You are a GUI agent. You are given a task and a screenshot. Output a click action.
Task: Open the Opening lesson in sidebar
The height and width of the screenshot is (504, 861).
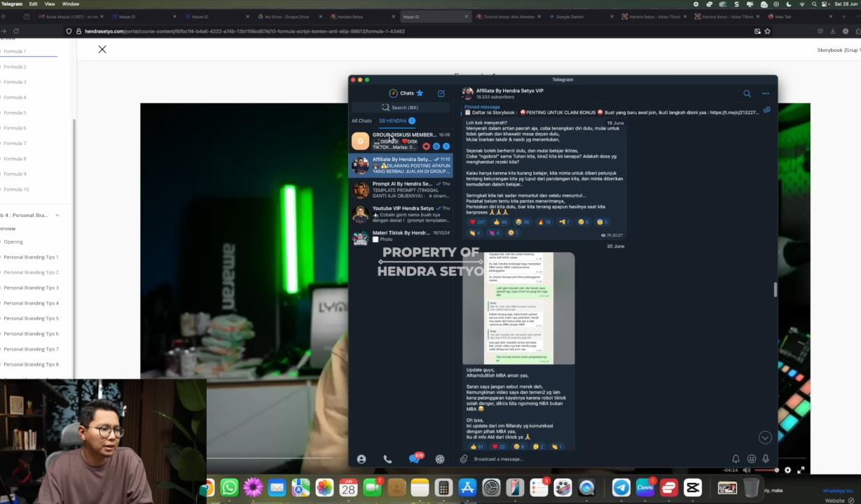click(x=13, y=241)
